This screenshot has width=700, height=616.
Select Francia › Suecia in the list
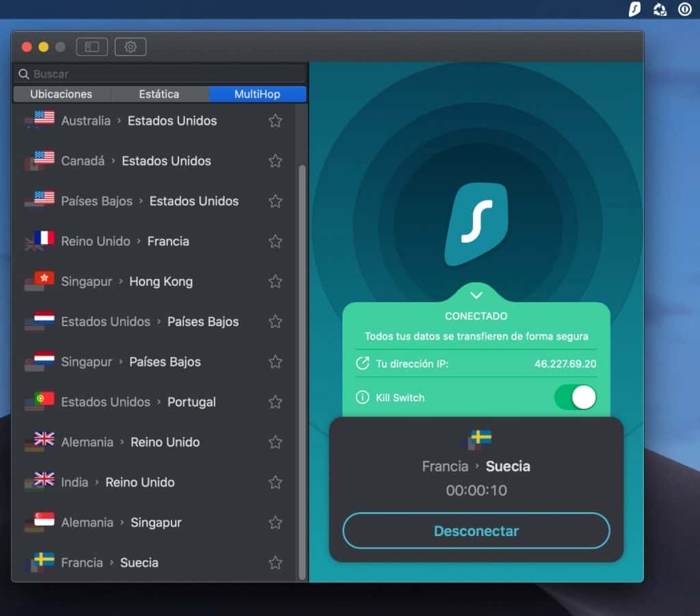(x=154, y=563)
